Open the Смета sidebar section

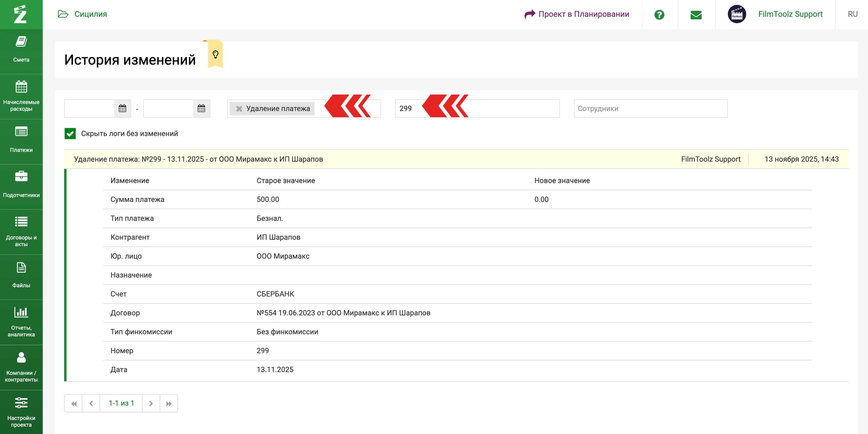[x=21, y=51]
